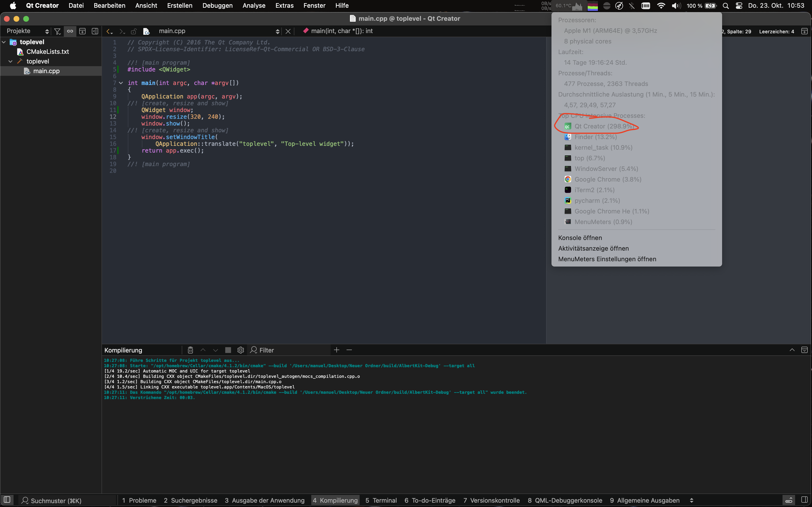This screenshot has height=507, width=812.
Task: Collapse the toplevel project root node
Action: (4, 42)
